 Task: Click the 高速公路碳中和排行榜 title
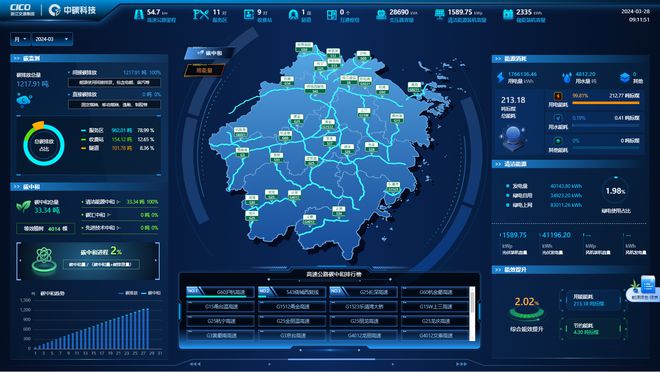[333, 274]
